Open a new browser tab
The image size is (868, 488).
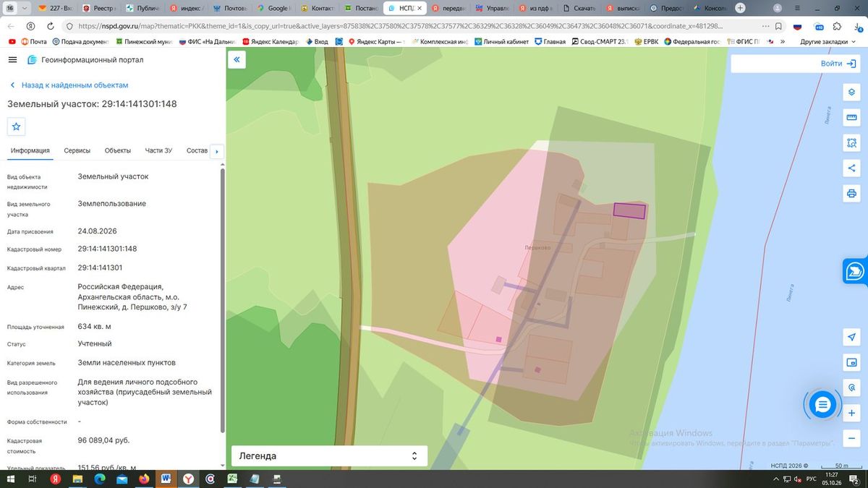point(740,8)
